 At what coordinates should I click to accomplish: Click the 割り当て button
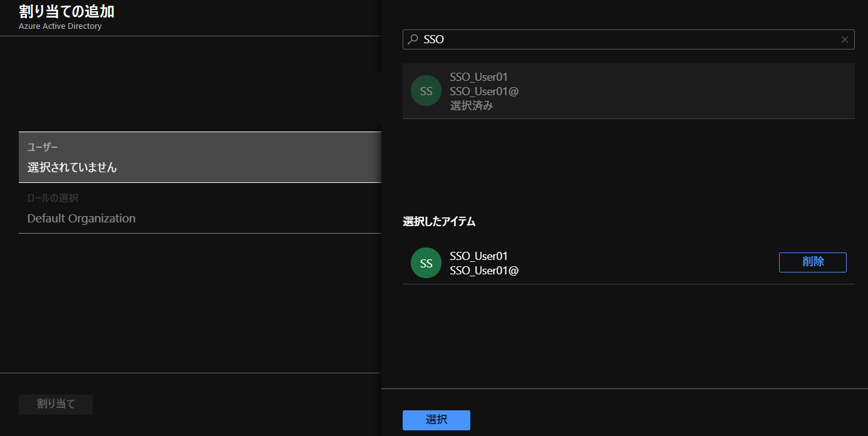point(56,404)
